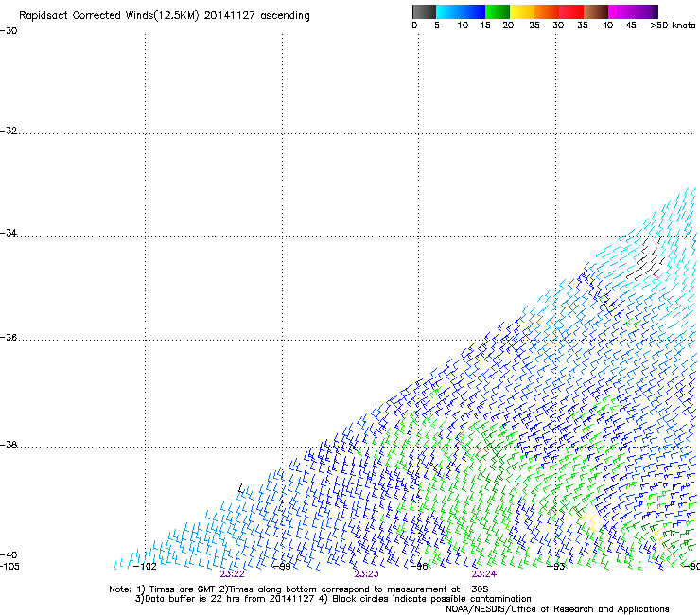Screen dimensions: 700x615
Task: Click the longitude label -102
Action: click(146, 567)
